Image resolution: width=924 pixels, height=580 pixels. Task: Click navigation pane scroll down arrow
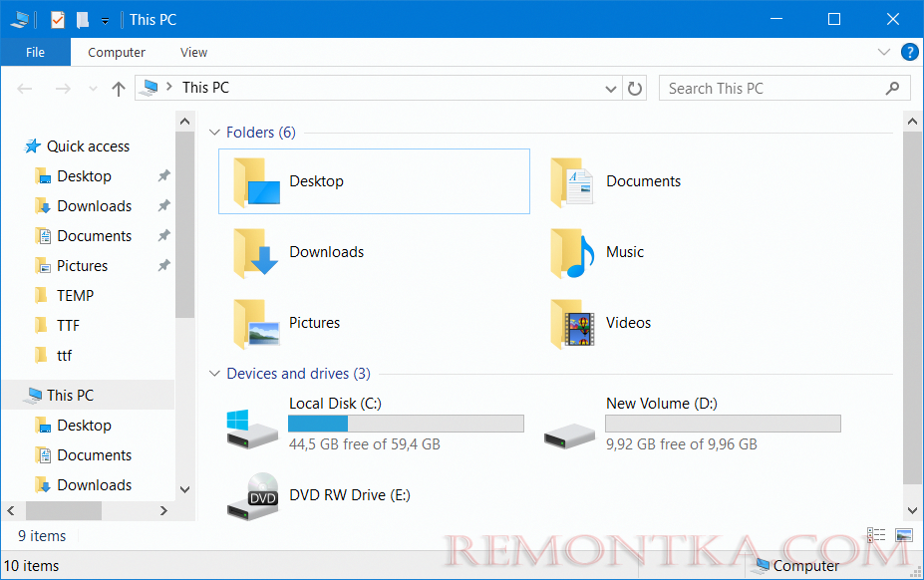185,489
